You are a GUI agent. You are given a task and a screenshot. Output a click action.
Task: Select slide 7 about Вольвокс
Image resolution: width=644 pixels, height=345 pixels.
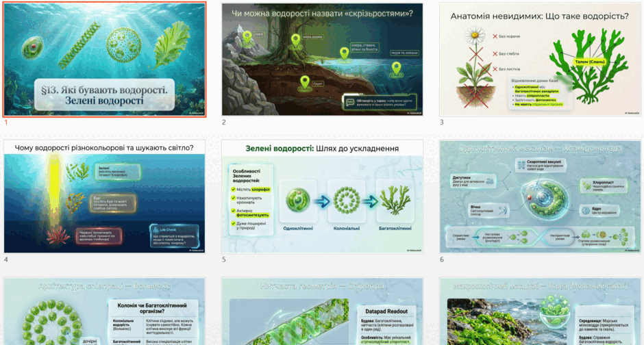pos(105,311)
